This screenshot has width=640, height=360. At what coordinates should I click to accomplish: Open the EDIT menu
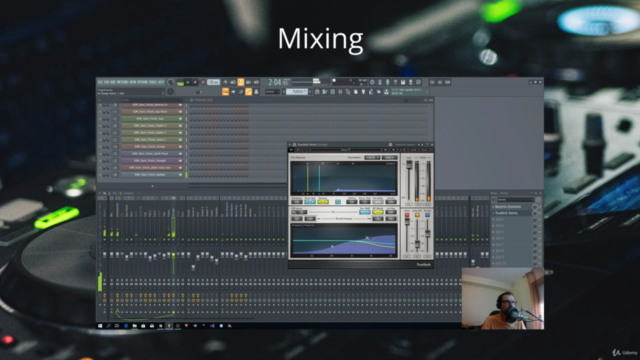(x=106, y=82)
